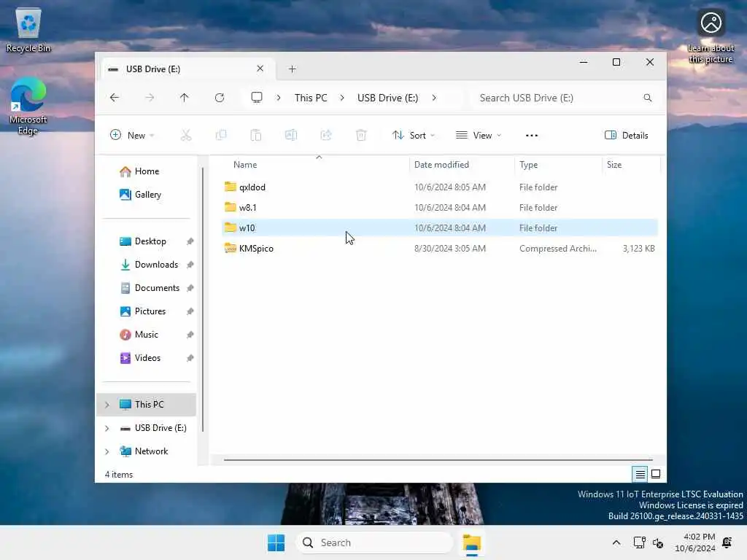Switch to details list view icon

click(640, 474)
